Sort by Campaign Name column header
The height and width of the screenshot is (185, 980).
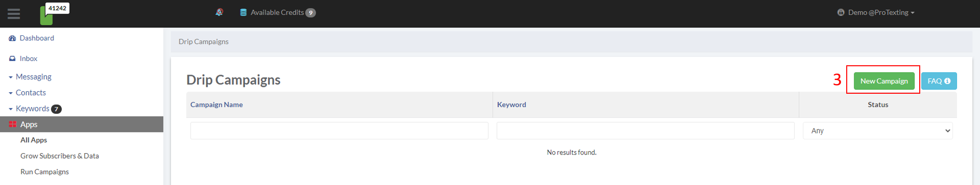[217, 105]
